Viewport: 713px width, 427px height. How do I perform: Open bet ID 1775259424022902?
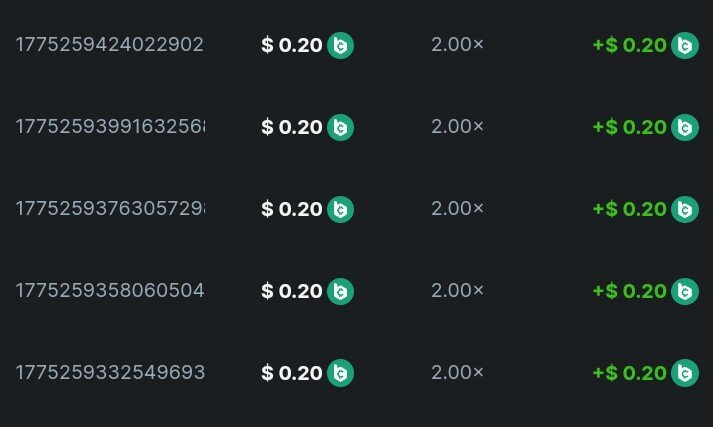click(109, 45)
